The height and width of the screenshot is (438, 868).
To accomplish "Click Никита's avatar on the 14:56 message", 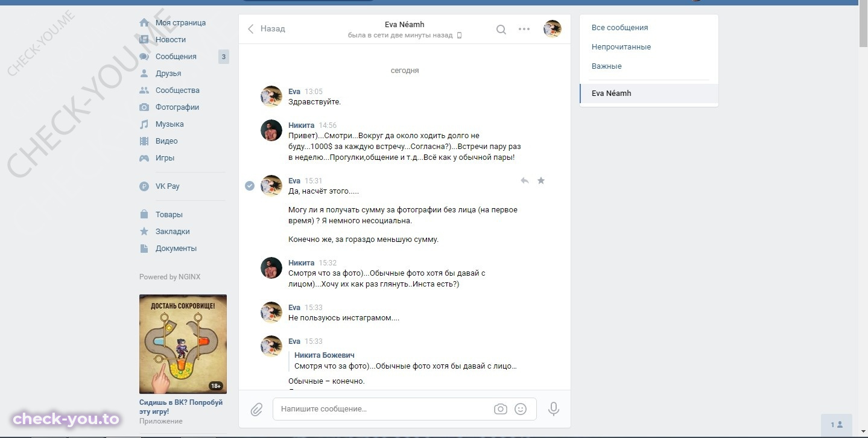I will click(271, 130).
